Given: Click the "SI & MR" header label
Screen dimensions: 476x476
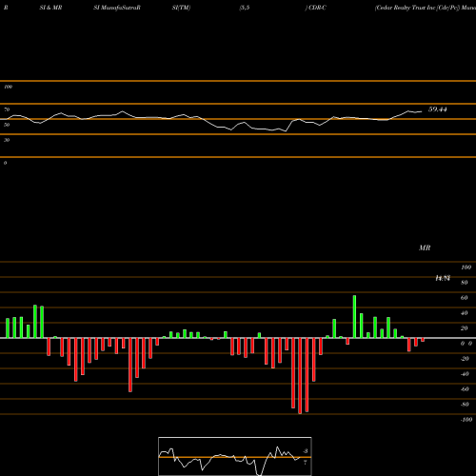Looking at the screenshot, I should pyautogui.click(x=50, y=8).
